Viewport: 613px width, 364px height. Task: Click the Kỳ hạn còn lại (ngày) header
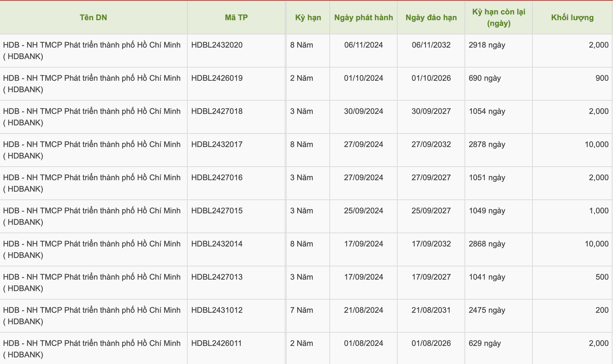pyautogui.click(x=499, y=17)
